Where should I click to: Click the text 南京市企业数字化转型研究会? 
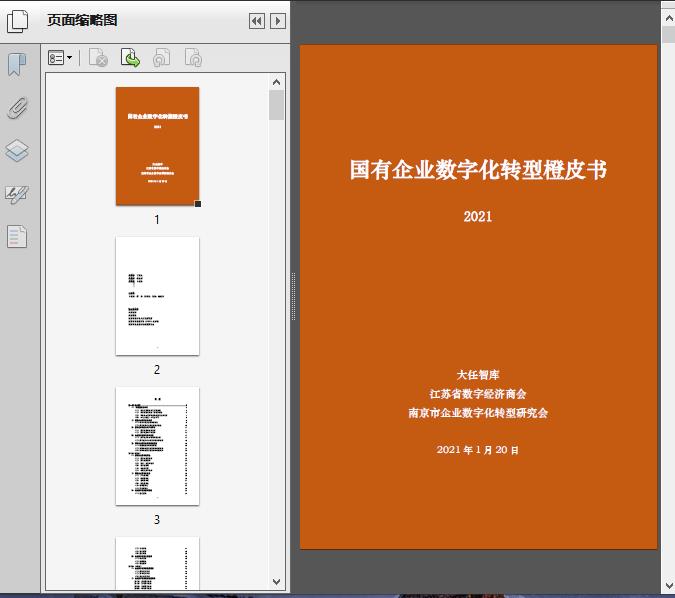click(478, 413)
